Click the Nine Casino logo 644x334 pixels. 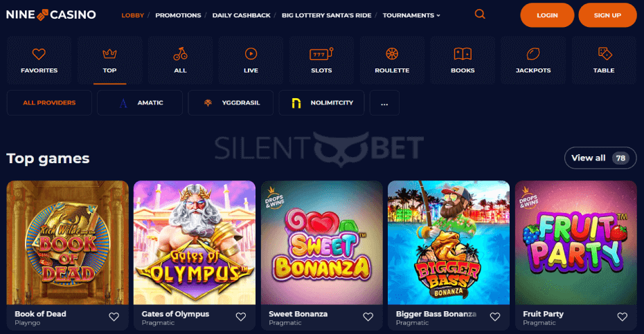click(x=51, y=15)
